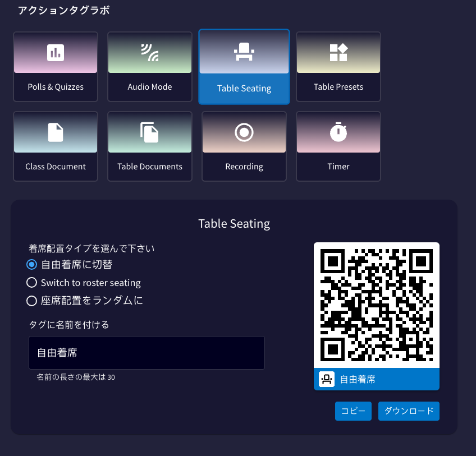
Task: Open the Polls & Quizzes label
Action: tap(56, 87)
